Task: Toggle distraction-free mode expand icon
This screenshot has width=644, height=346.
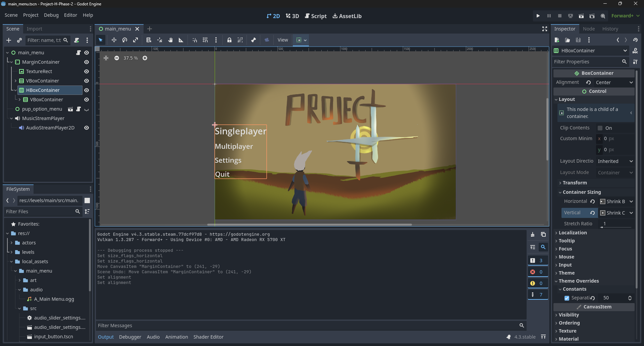Action: 545,29
